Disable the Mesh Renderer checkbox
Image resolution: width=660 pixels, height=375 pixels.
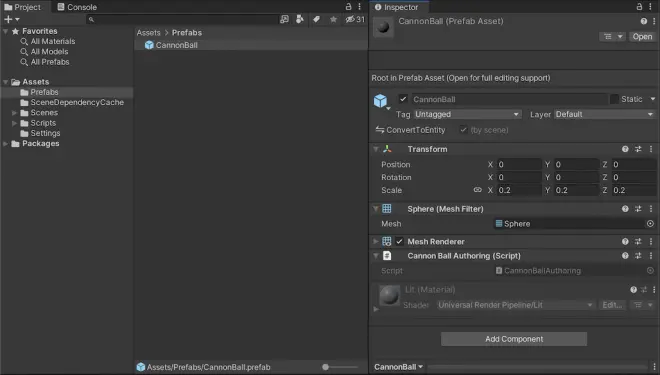[399, 242]
